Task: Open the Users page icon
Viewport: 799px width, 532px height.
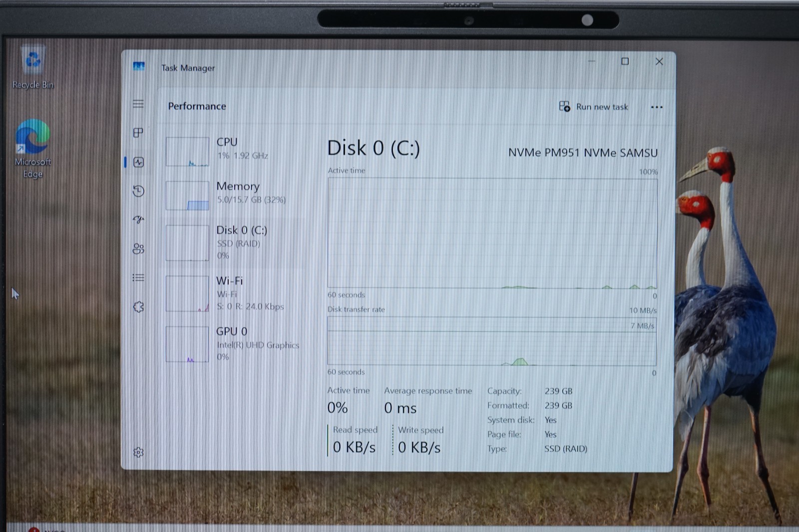Action: coord(138,249)
